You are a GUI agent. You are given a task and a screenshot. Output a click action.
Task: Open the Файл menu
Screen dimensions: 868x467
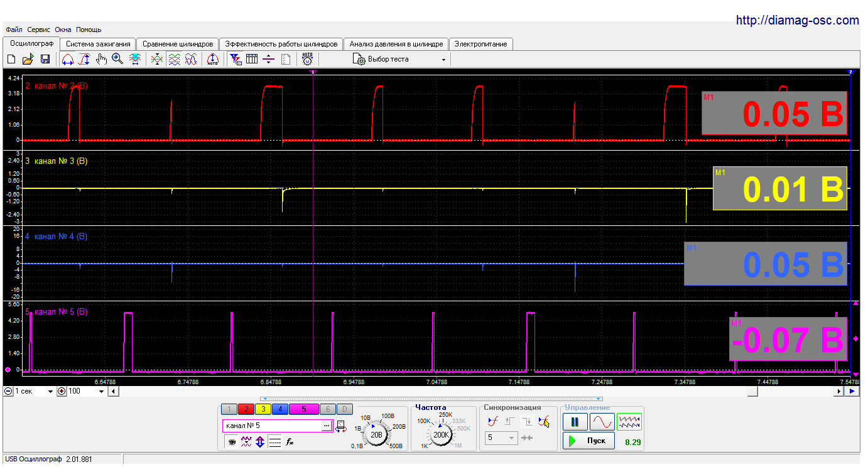pos(14,30)
